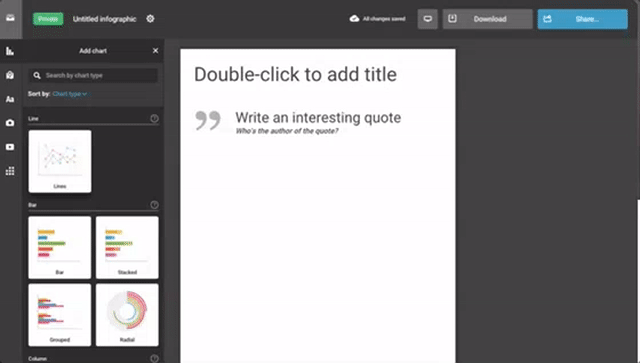
Task: Click the library home icon at top-left
Action: pyautogui.click(x=11, y=18)
